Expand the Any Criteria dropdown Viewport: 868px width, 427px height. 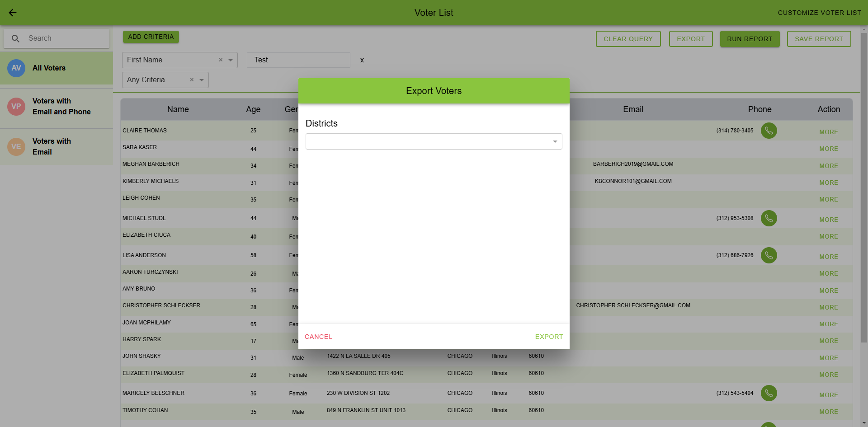202,80
